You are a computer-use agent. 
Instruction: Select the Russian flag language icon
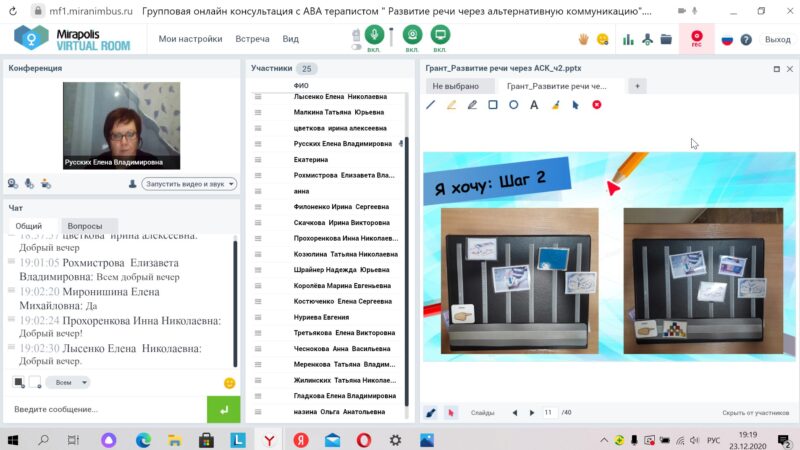(x=727, y=40)
